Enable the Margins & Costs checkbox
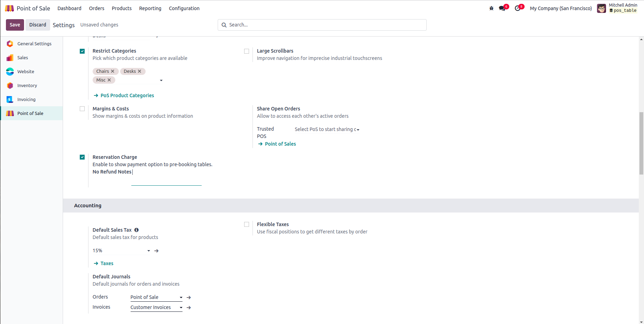644x324 pixels. [82, 109]
